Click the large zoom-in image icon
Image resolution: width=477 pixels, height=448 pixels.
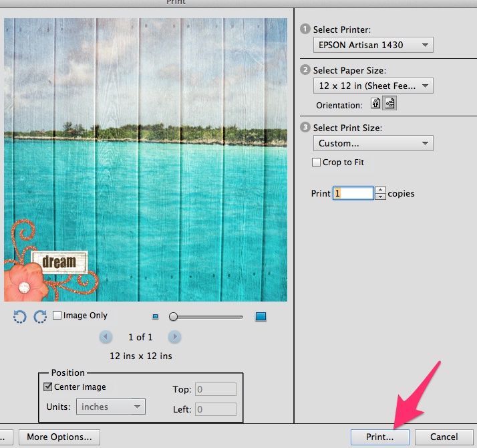261,316
